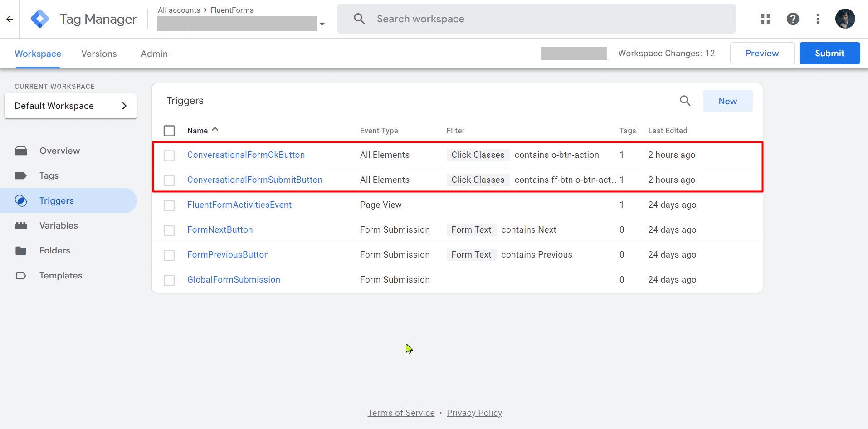Click the Page View event type cell

coord(381,205)
